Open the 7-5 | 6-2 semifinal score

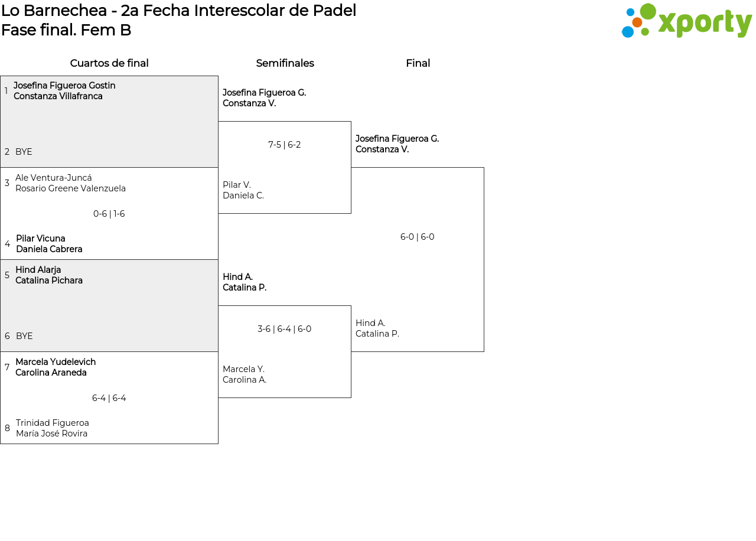tap(285, 145)
